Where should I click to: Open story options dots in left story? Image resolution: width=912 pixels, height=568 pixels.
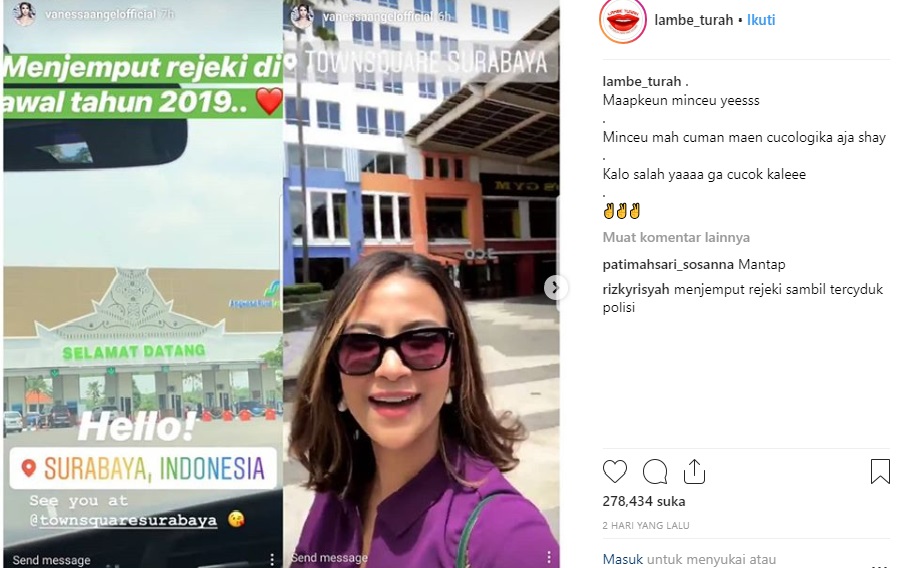point(272,559)
